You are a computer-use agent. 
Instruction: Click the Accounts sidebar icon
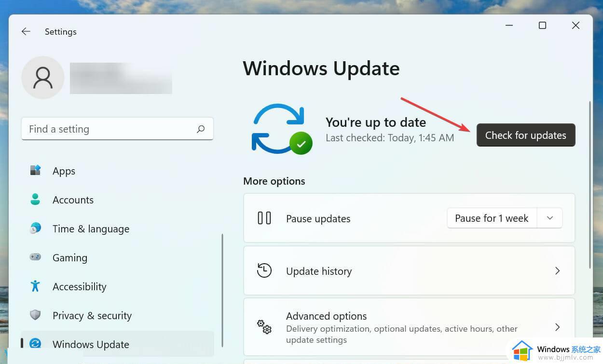click(x=35, y=200)
